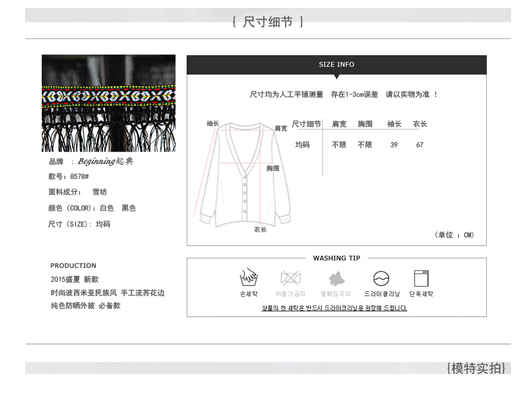Screen dimensions: 532x403
Task: Click the underlined Korean washing note
Action: pyautogui.click(x=334, y=307)
